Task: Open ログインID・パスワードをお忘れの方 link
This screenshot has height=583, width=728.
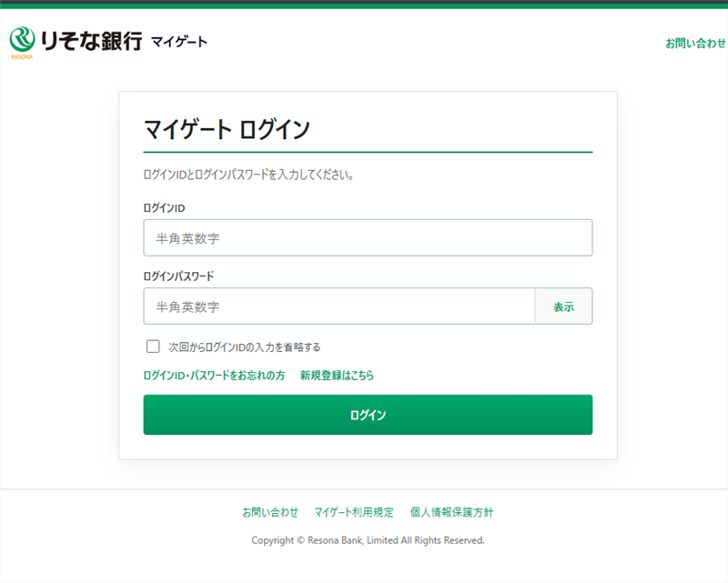Action: pos(214,375)
